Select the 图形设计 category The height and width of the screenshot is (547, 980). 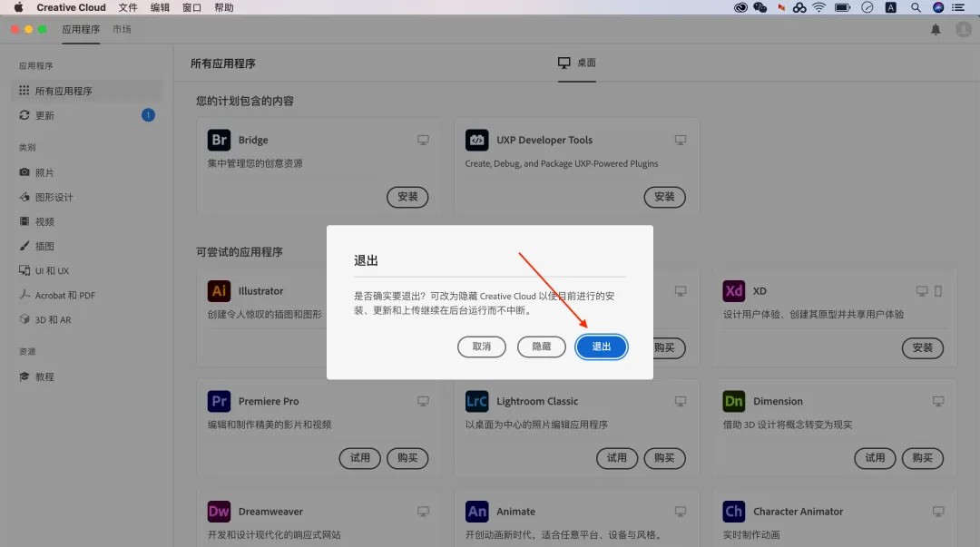pos(87,197)
